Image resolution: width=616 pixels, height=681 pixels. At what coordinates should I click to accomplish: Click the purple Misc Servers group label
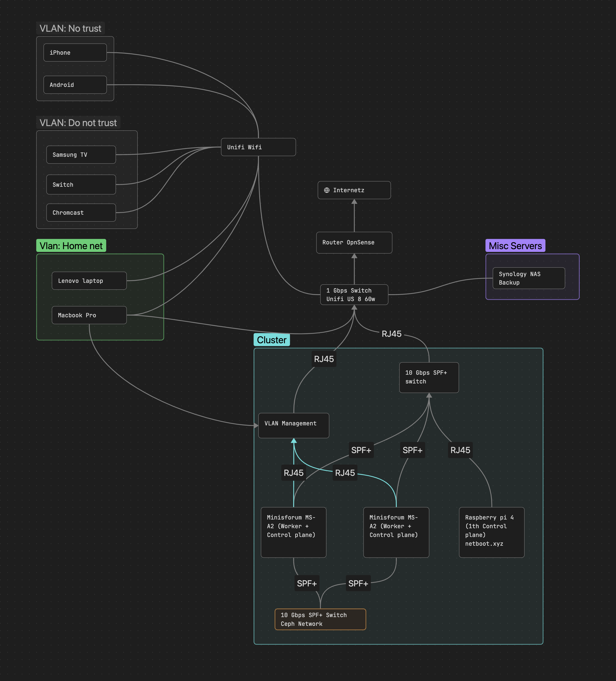[x=515, y=246]
